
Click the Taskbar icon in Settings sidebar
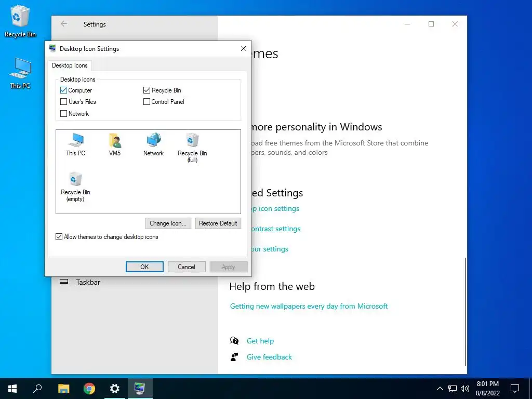click(x=64, y=282)
